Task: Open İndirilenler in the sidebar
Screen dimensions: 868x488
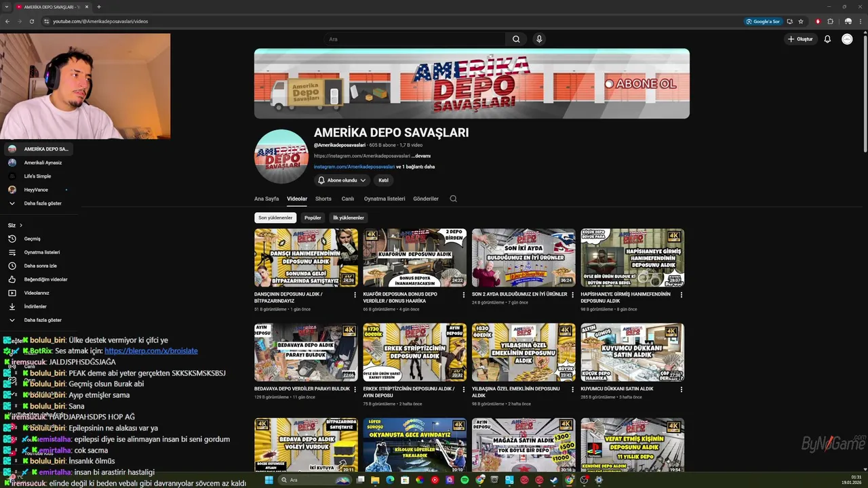Action: [34, 306]
